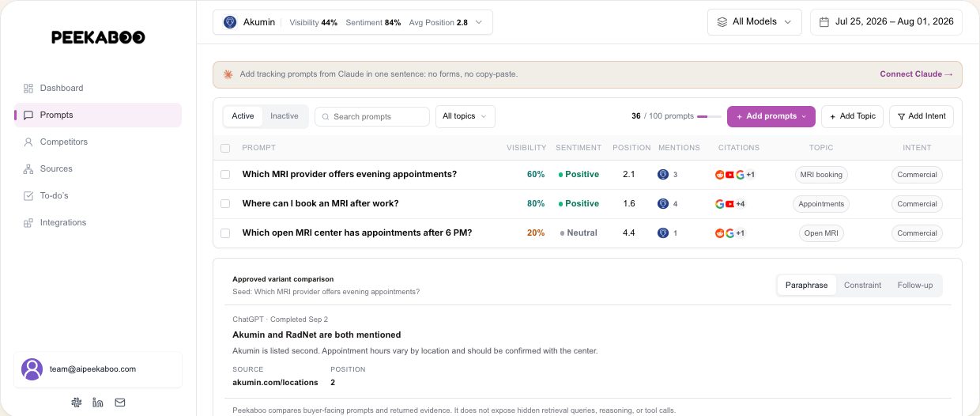
Task: Click the akumin.com/locations source text
Action: pyautogui.click(x=275, y=383)
